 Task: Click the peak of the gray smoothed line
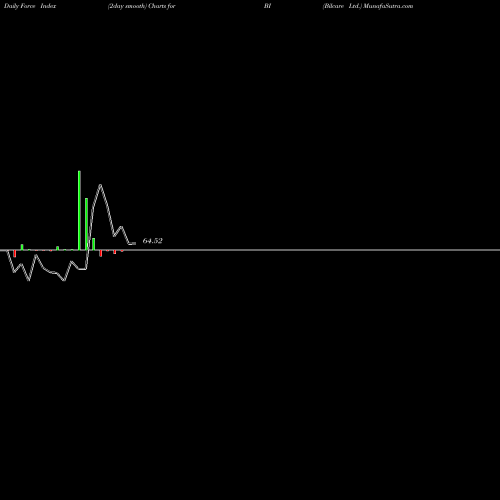point(100,185)
